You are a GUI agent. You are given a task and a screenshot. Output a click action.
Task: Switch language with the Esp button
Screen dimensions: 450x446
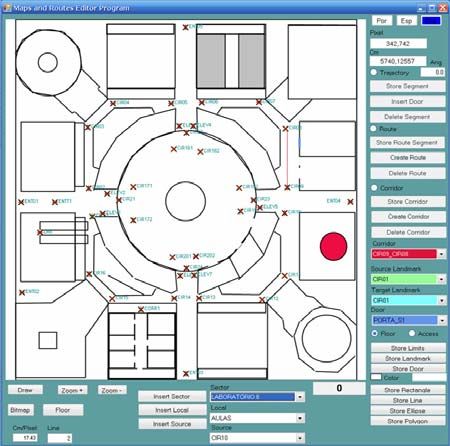click(x=406, y=21)
